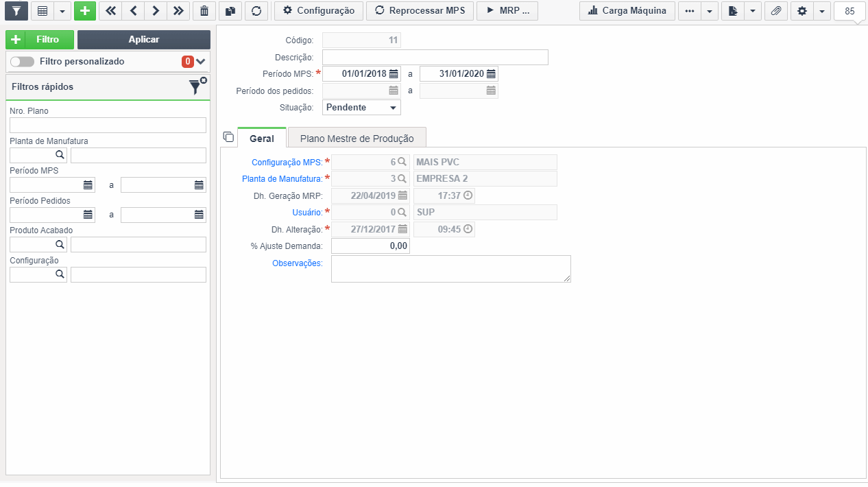Click Produto Acabado filter description field
The width and height of the screenshot is (868, 487).
[x=138, y=244]
